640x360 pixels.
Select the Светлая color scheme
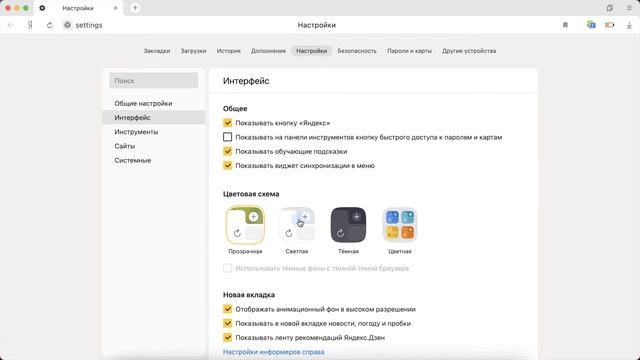[297, 225]
